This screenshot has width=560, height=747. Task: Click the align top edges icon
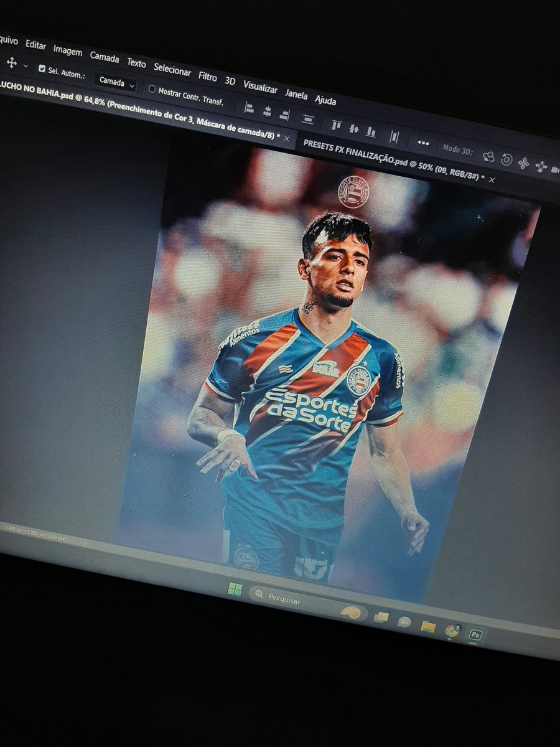click(x=336, y=125)
